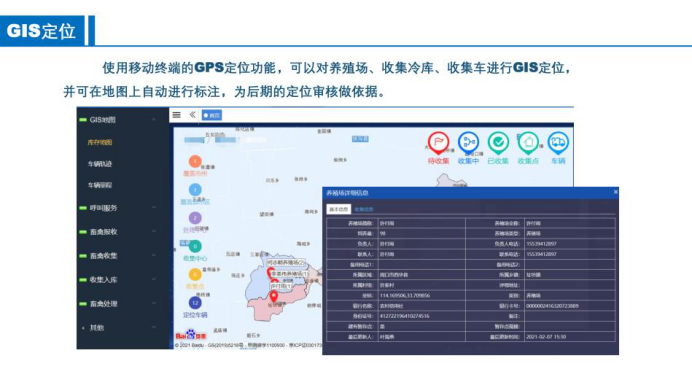Select 库存地图 submenu item
The height and width of the screenshot is (388, 692).
pos(100,142)
